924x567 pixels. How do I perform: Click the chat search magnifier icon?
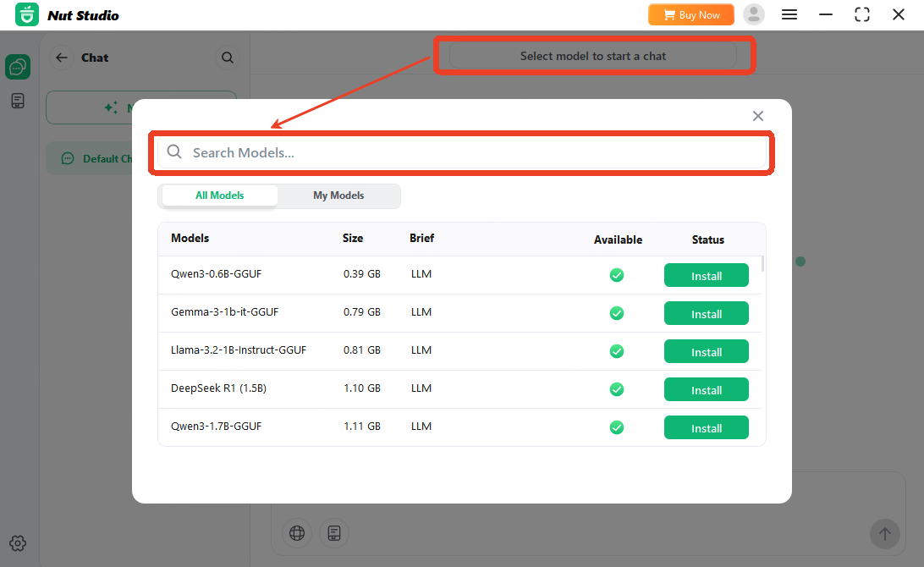(228, 58)
